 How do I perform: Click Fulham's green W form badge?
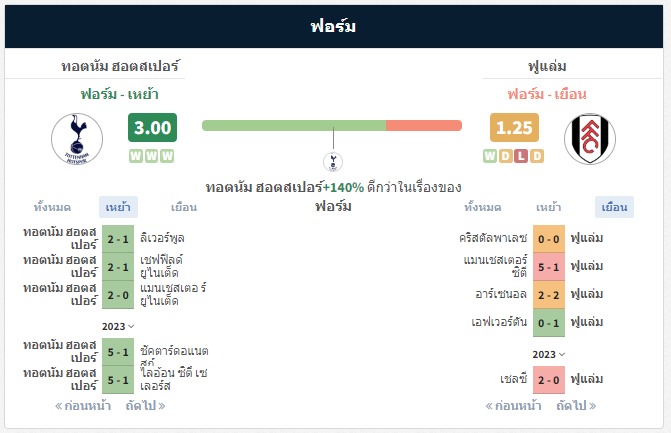(x=490, y=156)
